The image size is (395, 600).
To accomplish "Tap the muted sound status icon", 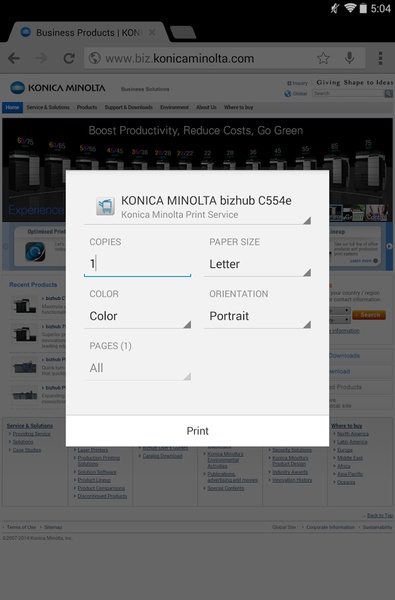I will tap(335, 8).
